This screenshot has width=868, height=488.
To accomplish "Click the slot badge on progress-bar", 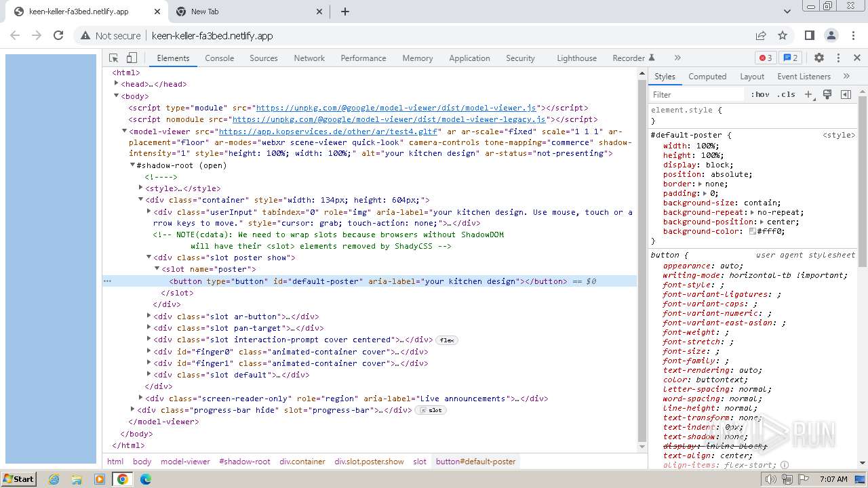I will coord(431,410).
